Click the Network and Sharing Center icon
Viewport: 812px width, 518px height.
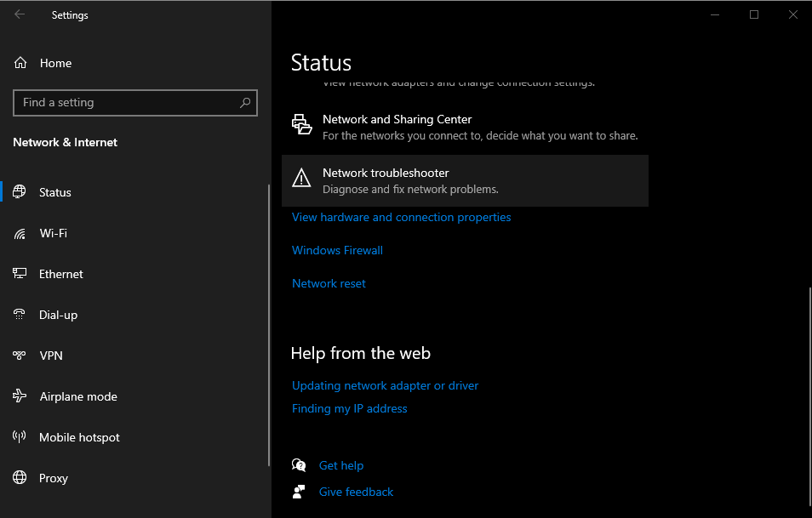click(301, 125)
